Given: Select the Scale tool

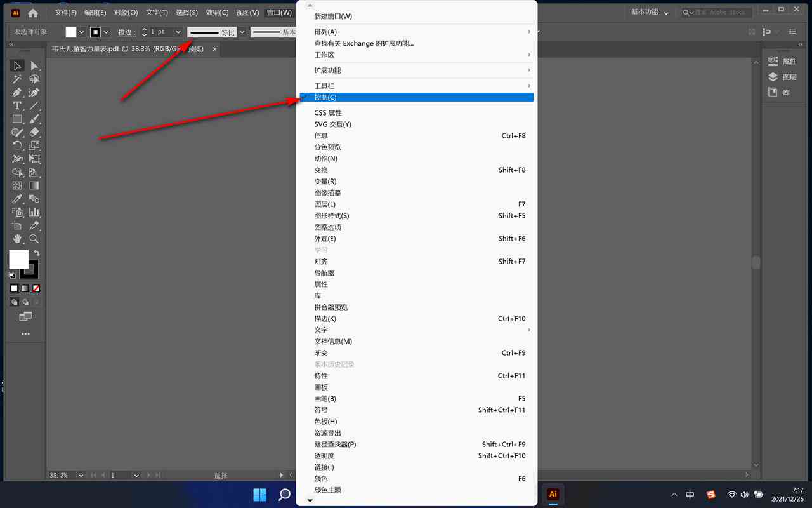Looking at the screenshot, I should pos(34,146).
